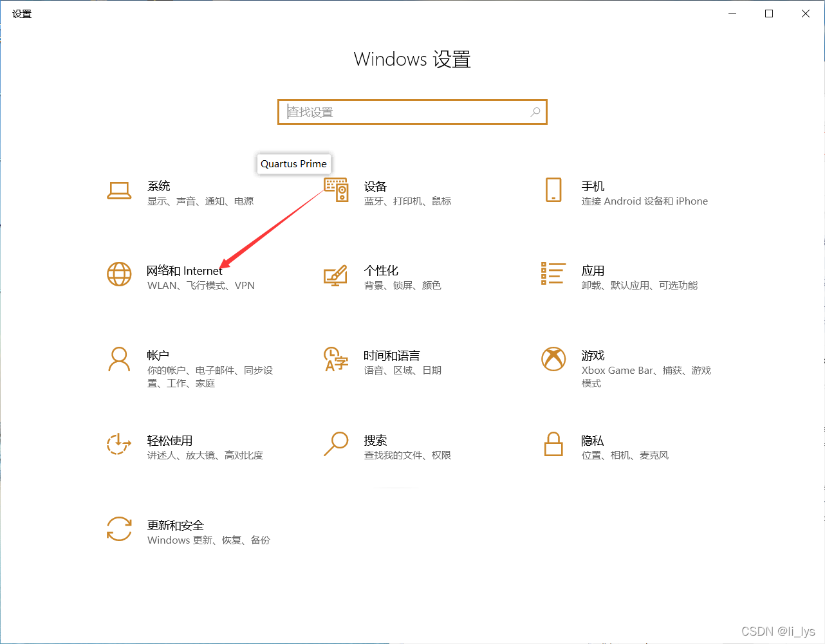Open 更新和安全 settings title

point(176,525)
